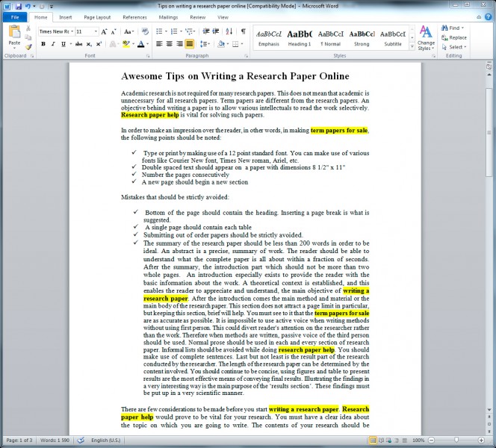Click the yellow Text Highlight Color button
This screenshot has width=496, height=448.
126,44
